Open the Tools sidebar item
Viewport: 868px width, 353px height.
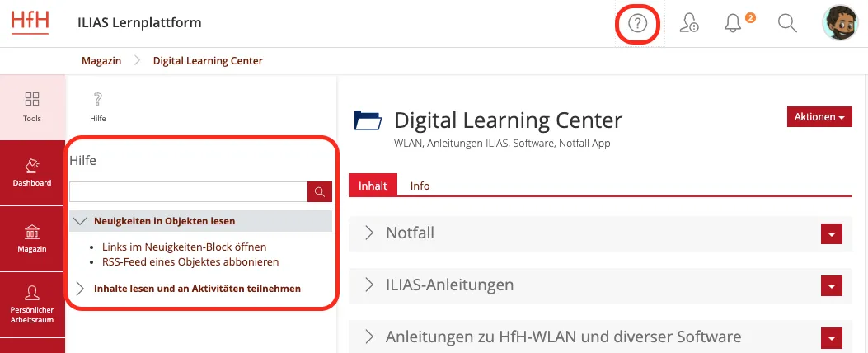[x=32, y=106]
